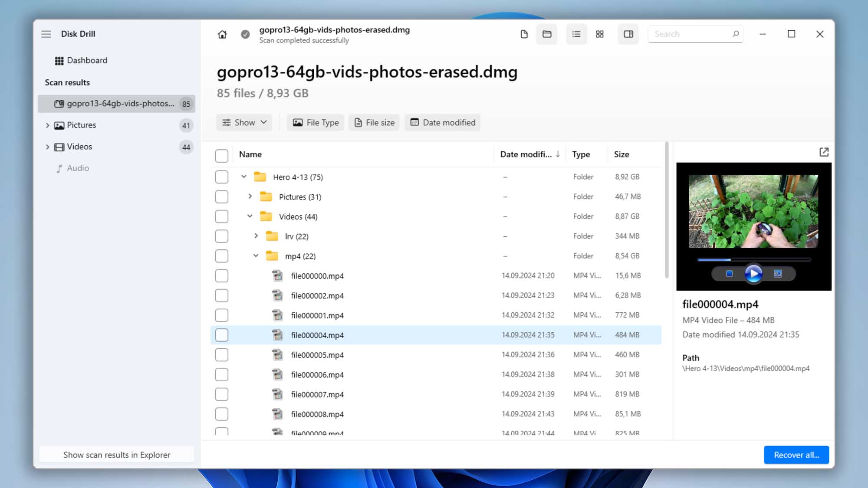
Task: Tick the select-all checkbox in header
Action: [x=222, y=156]
